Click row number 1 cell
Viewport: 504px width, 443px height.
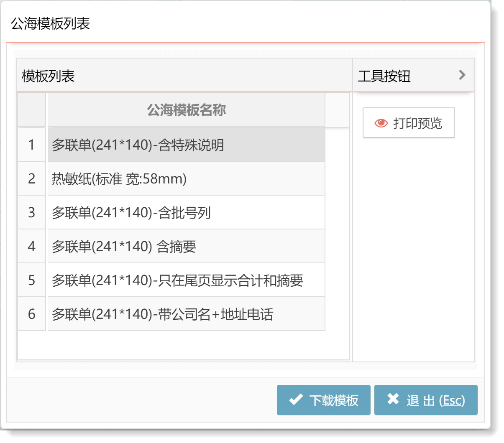[31, 145]
